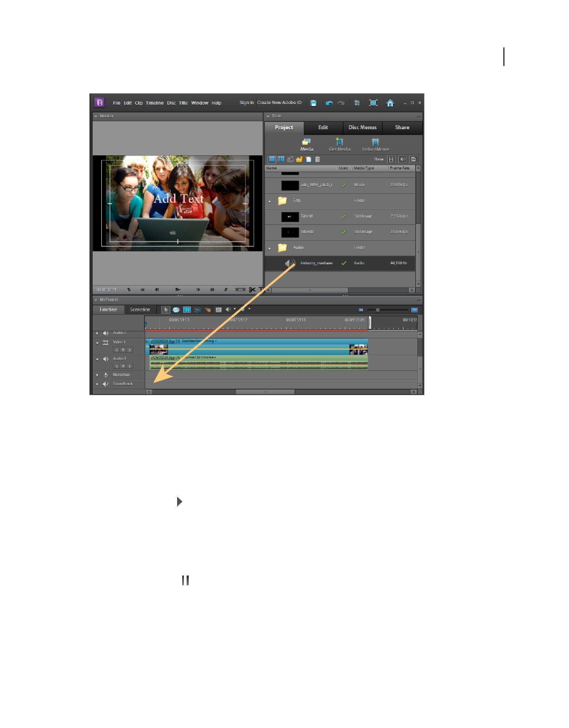569x728 pixels.
Task: Toggle Show video filter button
Action: point(391,159)
